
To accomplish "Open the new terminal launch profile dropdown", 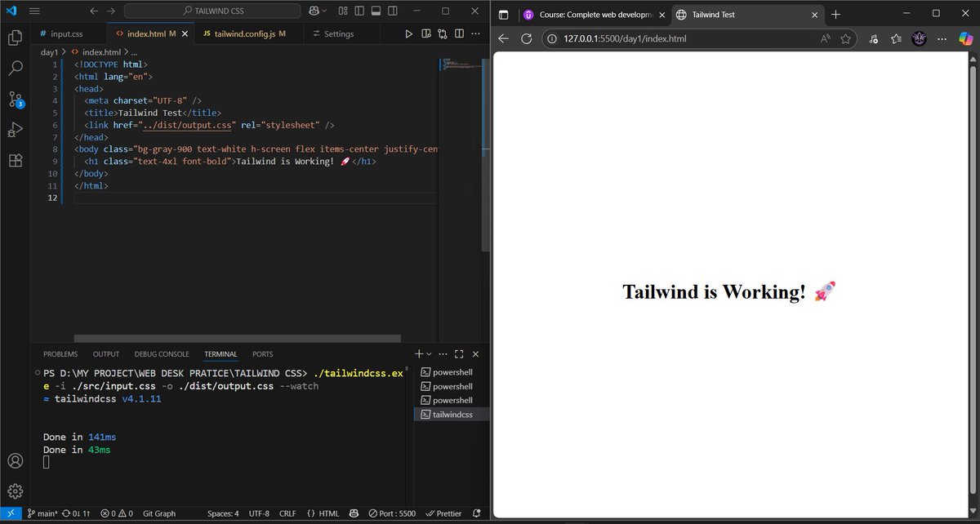I will 429,354.
